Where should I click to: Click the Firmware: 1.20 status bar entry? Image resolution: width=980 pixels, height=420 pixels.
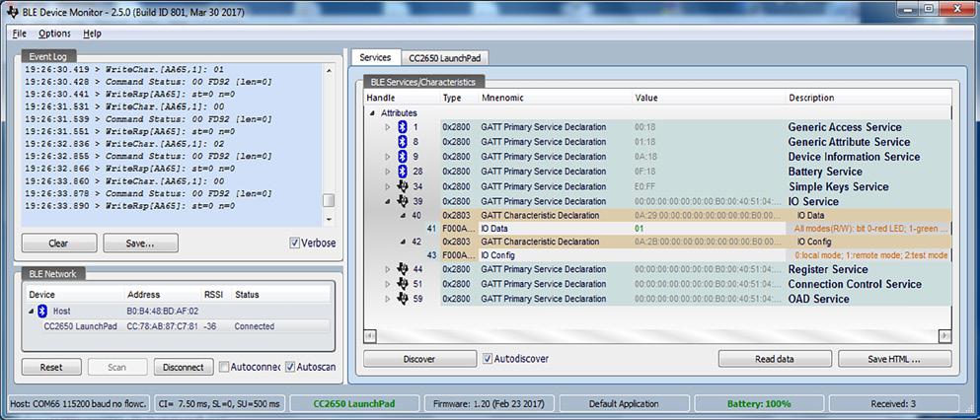tap(489, 404)
